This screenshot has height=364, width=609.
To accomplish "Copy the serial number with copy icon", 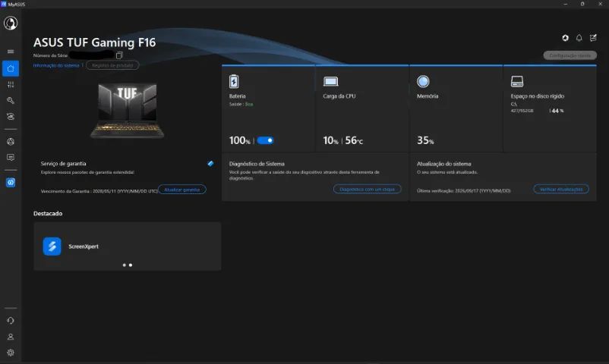I will (x=119, y=55).
